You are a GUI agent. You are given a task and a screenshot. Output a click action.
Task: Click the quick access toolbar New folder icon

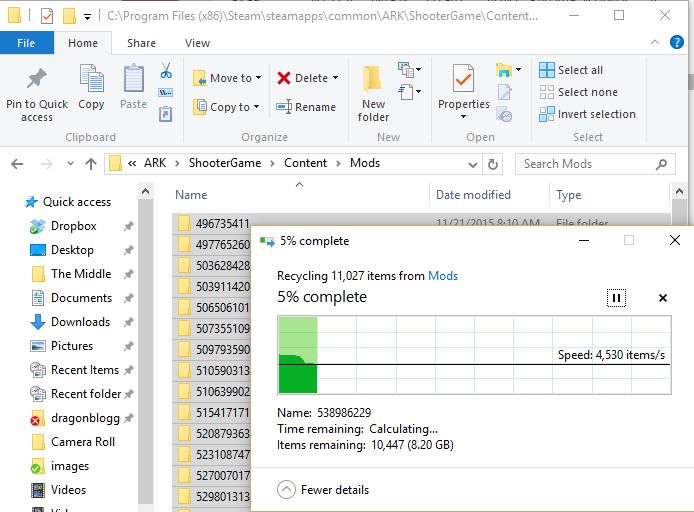coord(69,16)
